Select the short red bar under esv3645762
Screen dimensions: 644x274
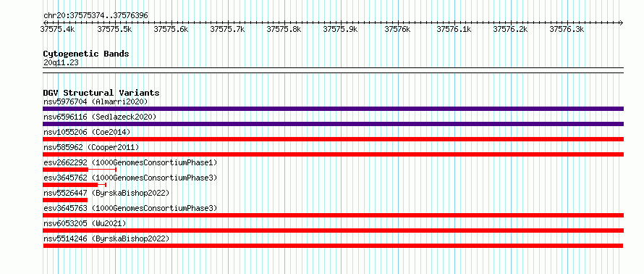click(70, 185)
